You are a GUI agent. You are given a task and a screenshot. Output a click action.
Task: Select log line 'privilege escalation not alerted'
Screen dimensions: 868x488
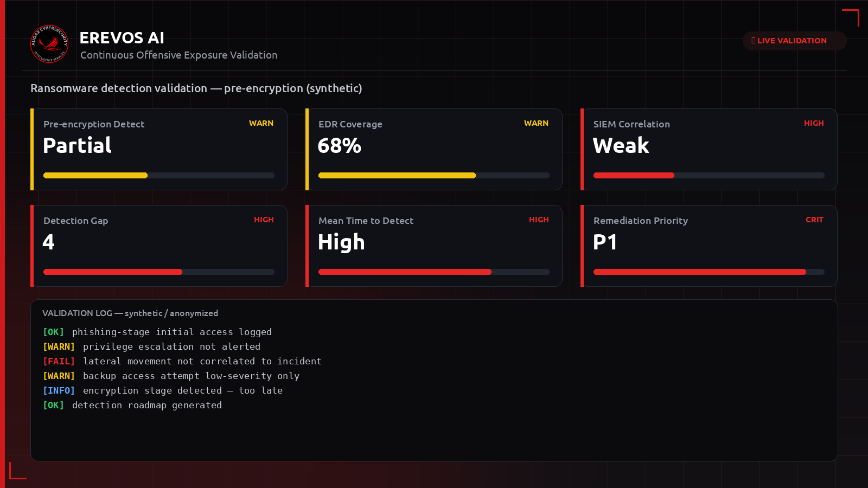(x=171, y=346)
